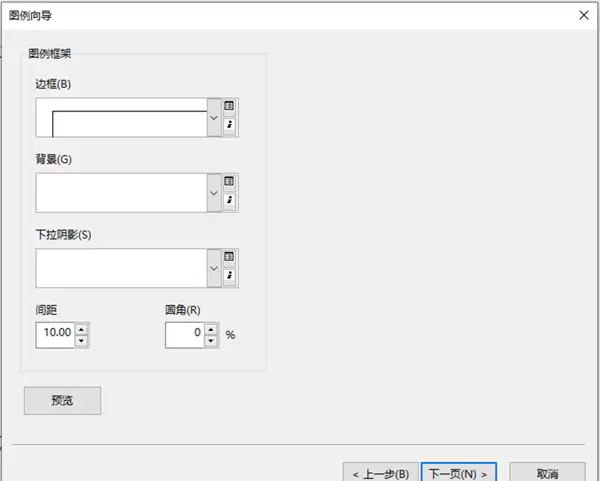Open the style selector icon for 背景

[229, 182]
